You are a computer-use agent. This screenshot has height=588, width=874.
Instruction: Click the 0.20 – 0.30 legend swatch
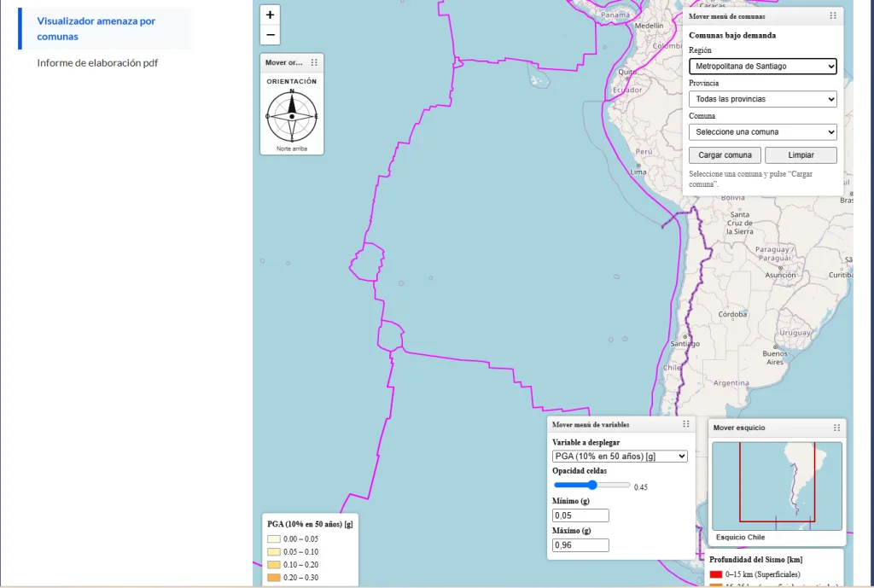point(274,578)
